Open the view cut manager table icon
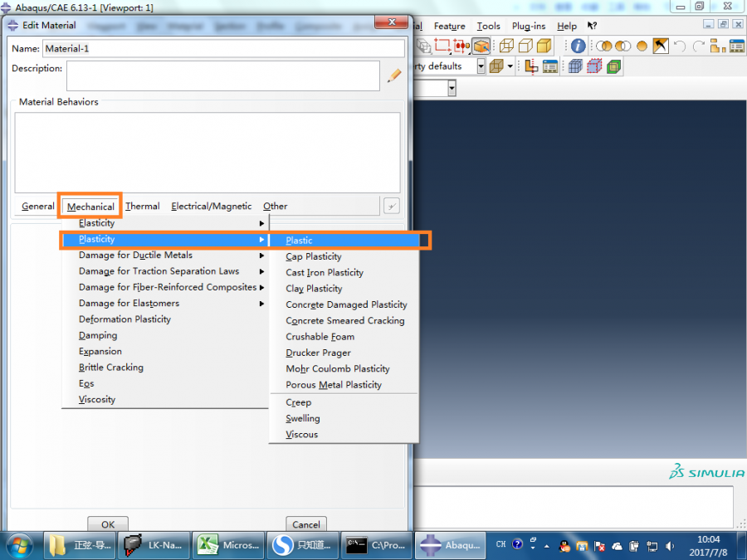The image size is (747, 560). coord(549,66)
